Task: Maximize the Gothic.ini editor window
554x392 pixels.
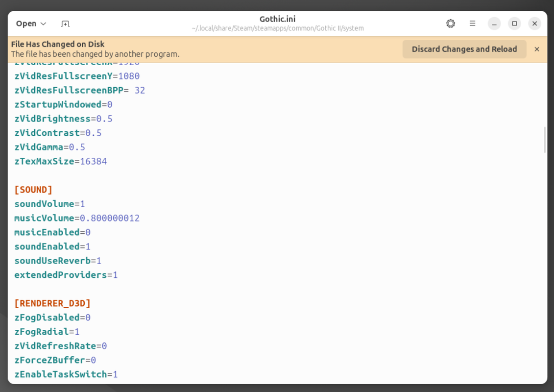Action: point(514,24)
